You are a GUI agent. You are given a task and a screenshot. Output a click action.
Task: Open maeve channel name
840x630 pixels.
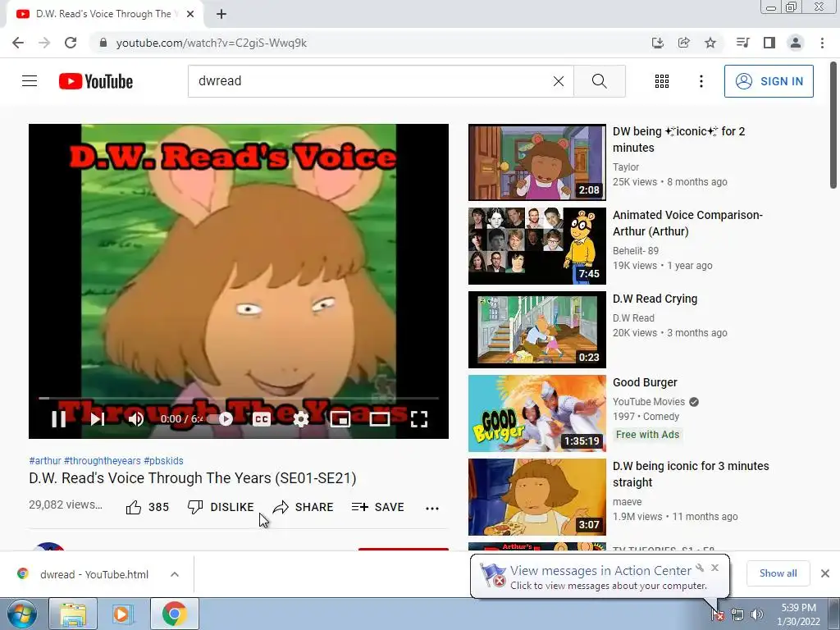628,502
